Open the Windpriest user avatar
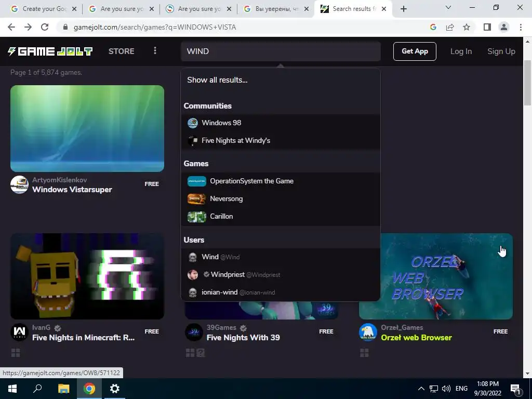 [x=193, y=274]
